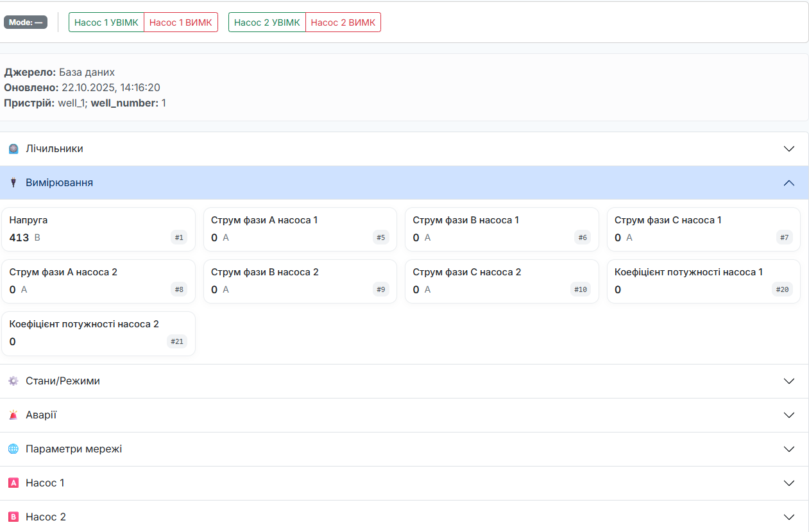The width and height of the screenshot is (809, 532).
Task: Turn on pump 1 with Насос 1 УВІМК
Action: [106, 22]
